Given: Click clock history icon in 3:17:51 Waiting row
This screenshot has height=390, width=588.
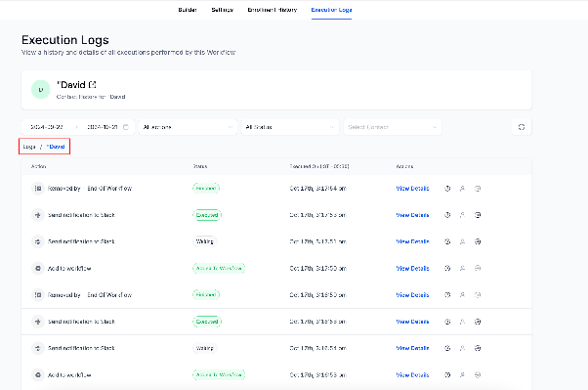Looking at the screenshot, I should coord(447,241).
